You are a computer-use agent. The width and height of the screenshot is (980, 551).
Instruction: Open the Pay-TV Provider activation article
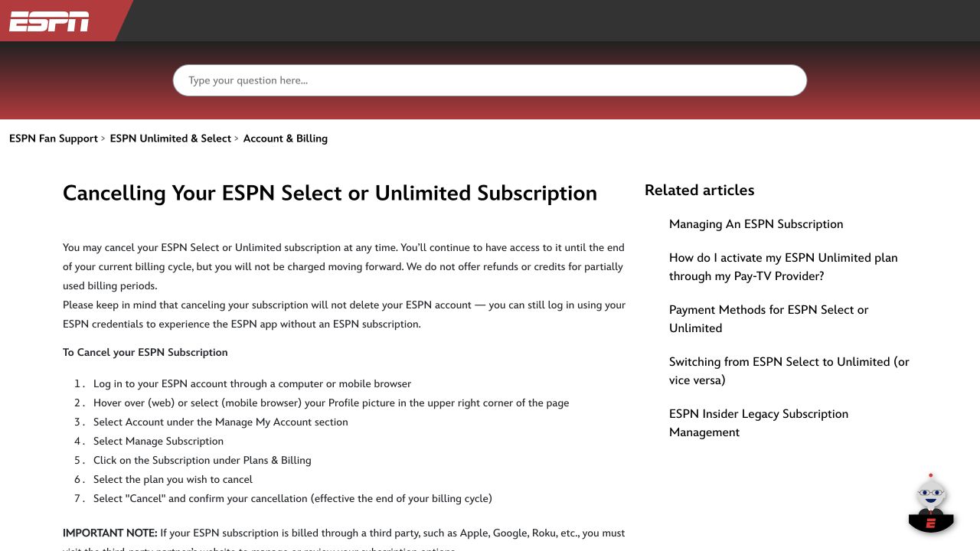783,267
